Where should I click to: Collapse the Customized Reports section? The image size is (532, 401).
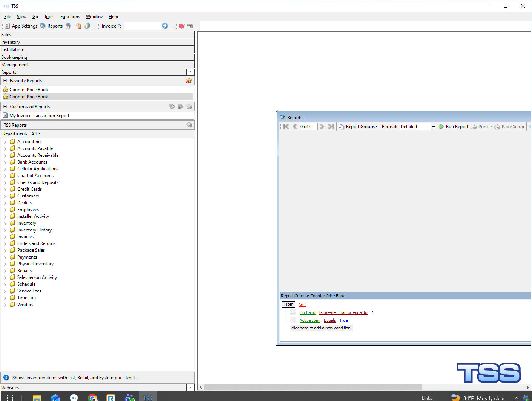5,107
